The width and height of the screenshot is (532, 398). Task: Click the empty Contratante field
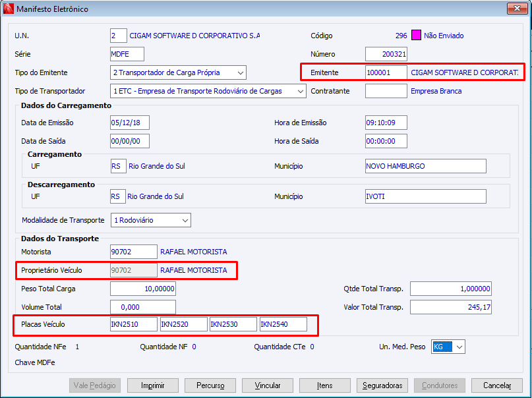click(x=386, y=91)
